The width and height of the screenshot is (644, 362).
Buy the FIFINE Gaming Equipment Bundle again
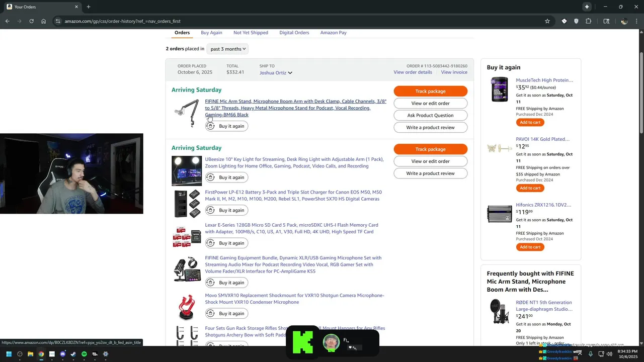(x=226, y=283)
